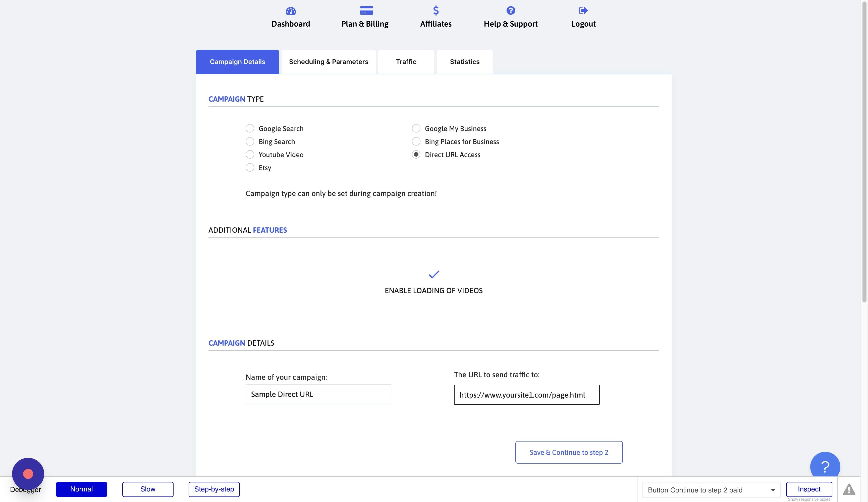Image resolution: width=868 pixels, height=502 pixels.
Task: Click Show responsive boxes text
Action: (809, 499)
